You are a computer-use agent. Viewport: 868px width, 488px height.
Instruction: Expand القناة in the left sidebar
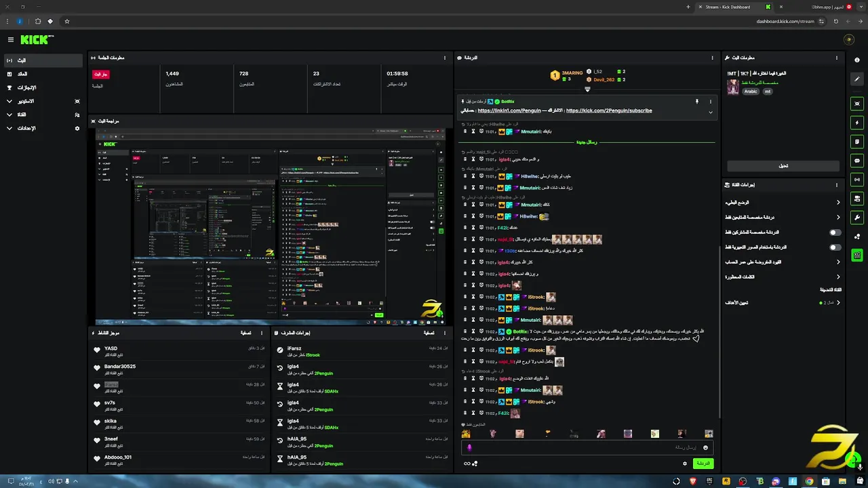tap(43, 115)
